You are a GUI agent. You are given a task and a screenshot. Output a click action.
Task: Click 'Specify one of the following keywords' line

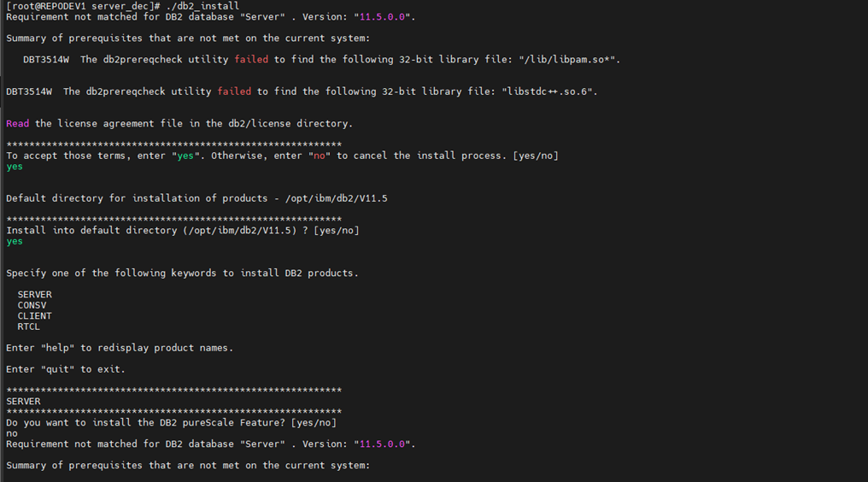182,273
